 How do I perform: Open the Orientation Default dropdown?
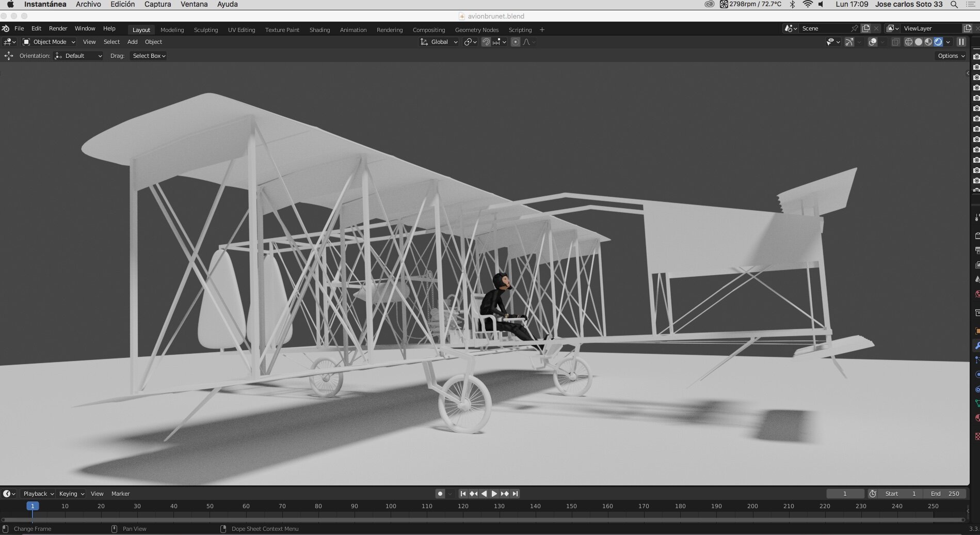click(x=78, y=56)
